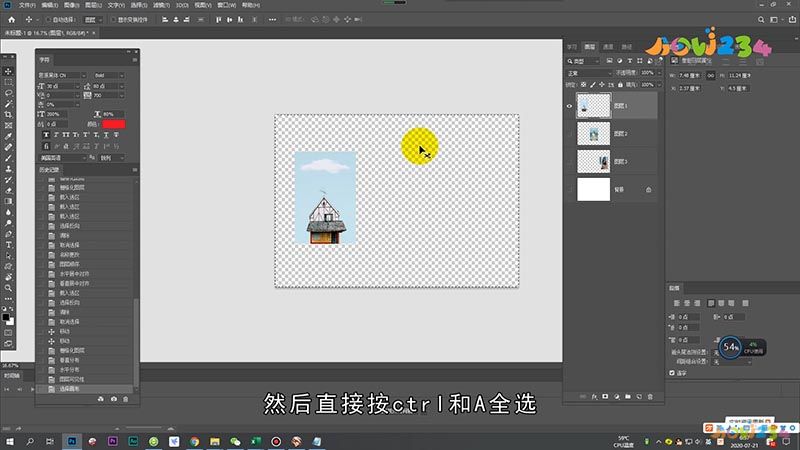Select layer 图层 2 thumbnail

(x=593, y=134)
